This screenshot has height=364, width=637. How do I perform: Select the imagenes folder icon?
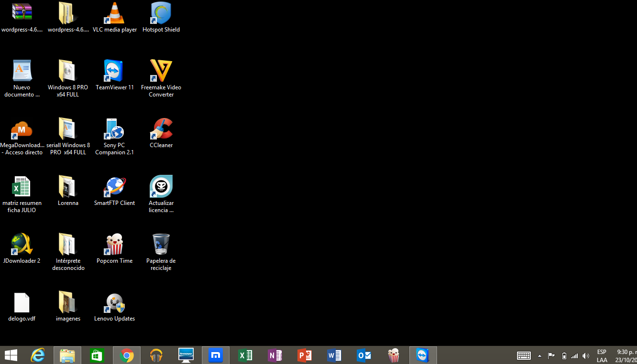click(68, 302)
